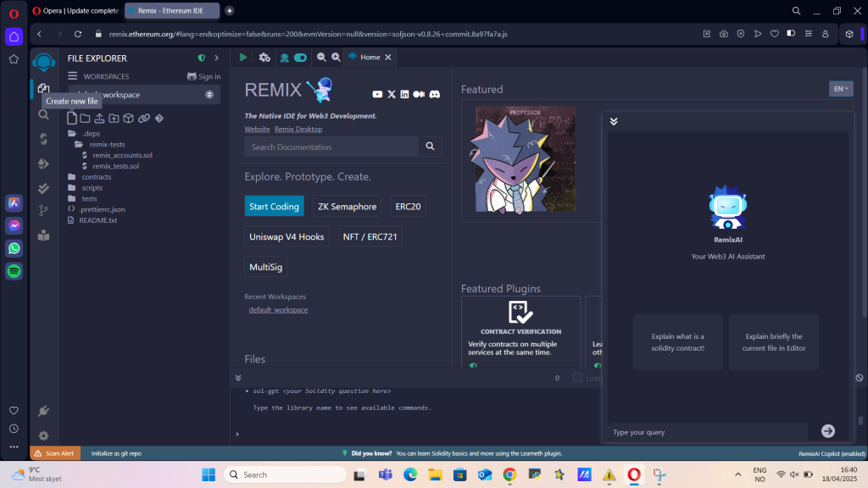Select the Uniswap V4 Hooks template
868x488 pixels.
[x=287, y=236]
